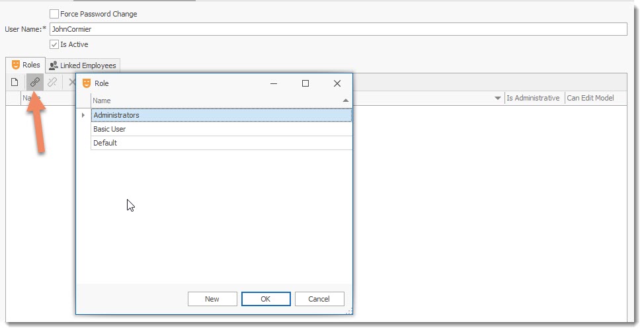Screen dimensions: 644x332
Task: Click the Name column header in Role dialog
Action: [x=221, y=101]
